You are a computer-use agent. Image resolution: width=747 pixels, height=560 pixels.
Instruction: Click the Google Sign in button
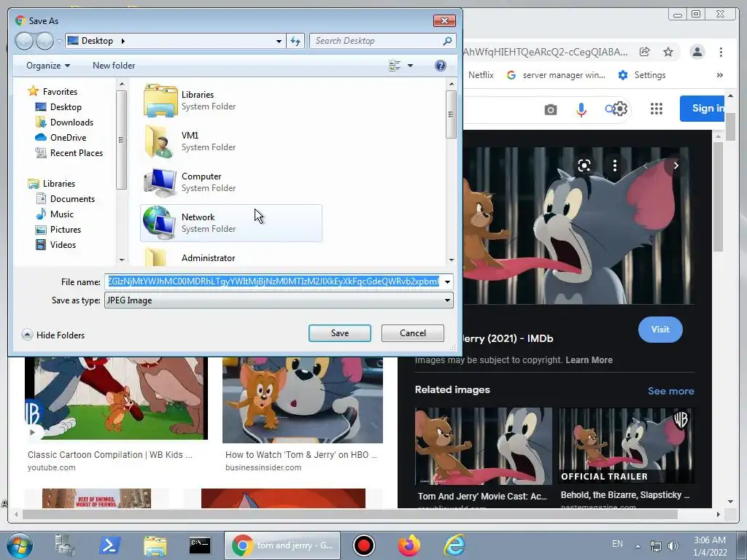click(703, 108)
